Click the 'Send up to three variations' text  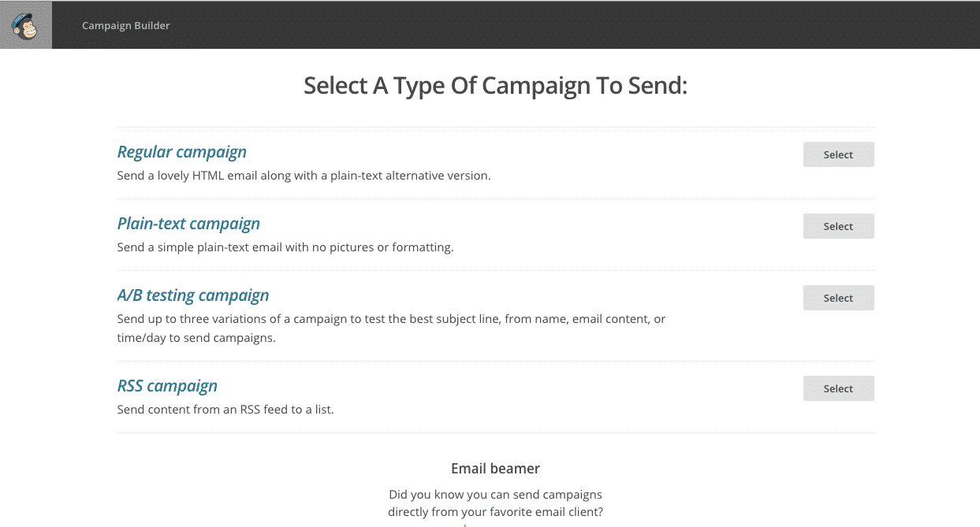click(391, 319)
